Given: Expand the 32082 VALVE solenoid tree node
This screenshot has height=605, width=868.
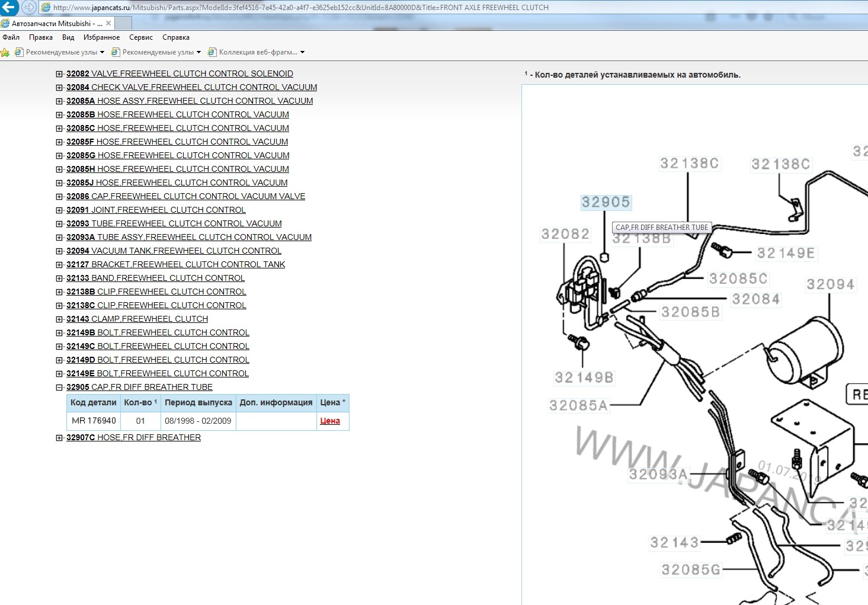Looking at the screenshot, I should 59,74.
